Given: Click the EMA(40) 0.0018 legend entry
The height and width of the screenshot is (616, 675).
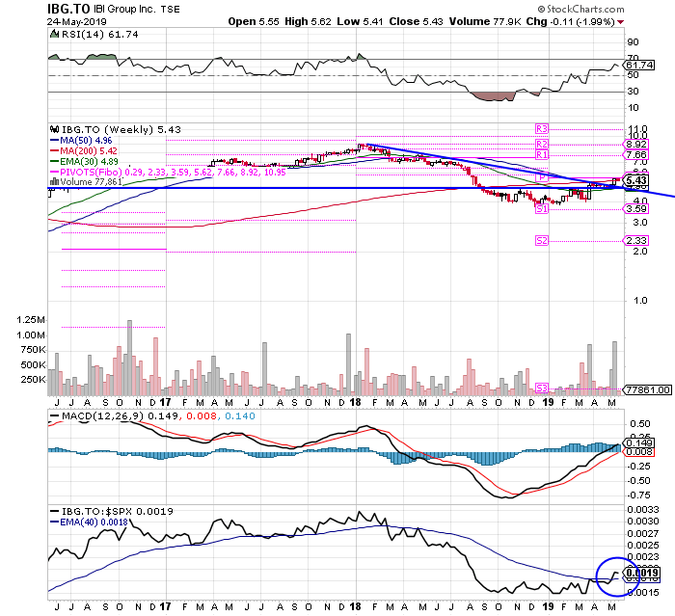Looking at the screenshot, I should [89, 522].
